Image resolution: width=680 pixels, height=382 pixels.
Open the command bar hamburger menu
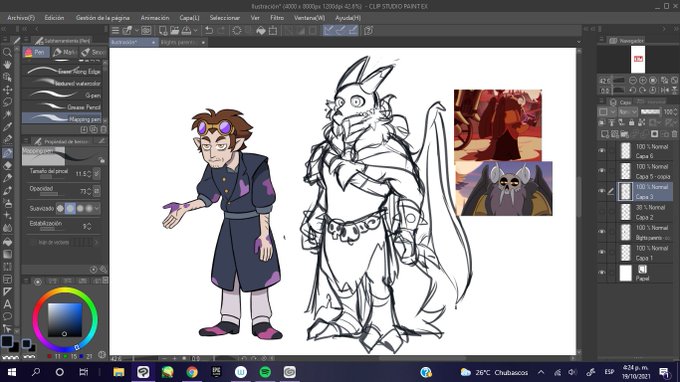click(x=115, y=30)
